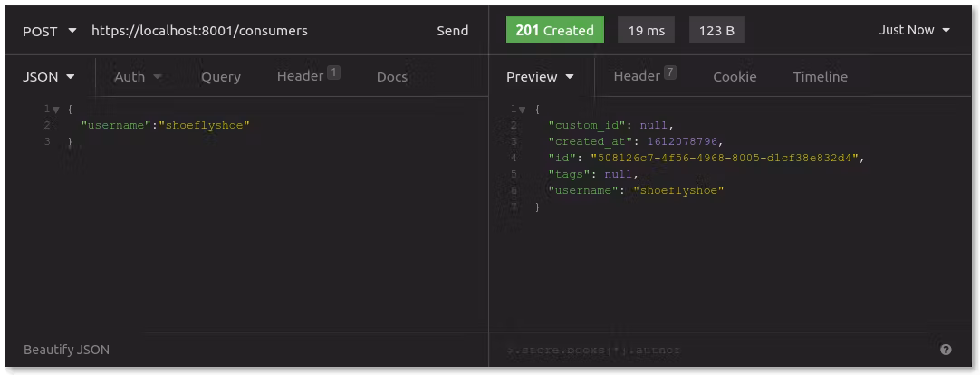Open the Preview mode dropdown
The width and height of the screenshot is (980, 375).
pos(540,77)
